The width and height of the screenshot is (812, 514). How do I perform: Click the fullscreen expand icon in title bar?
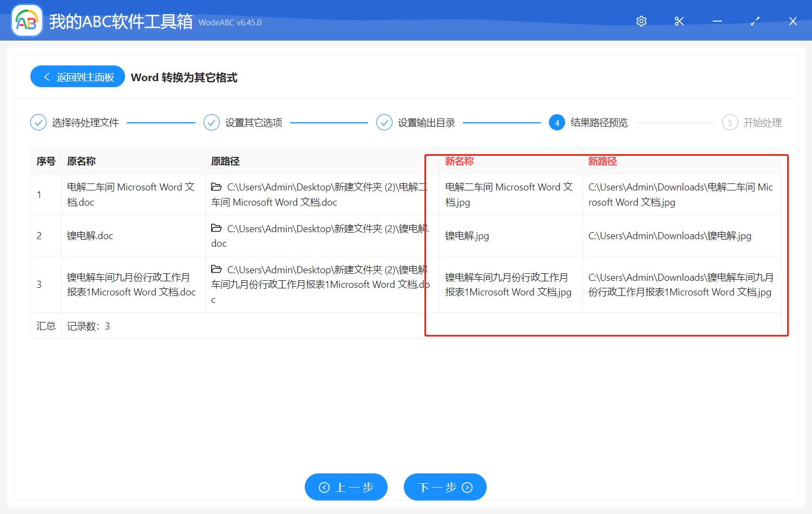click(x=755, y=21)
